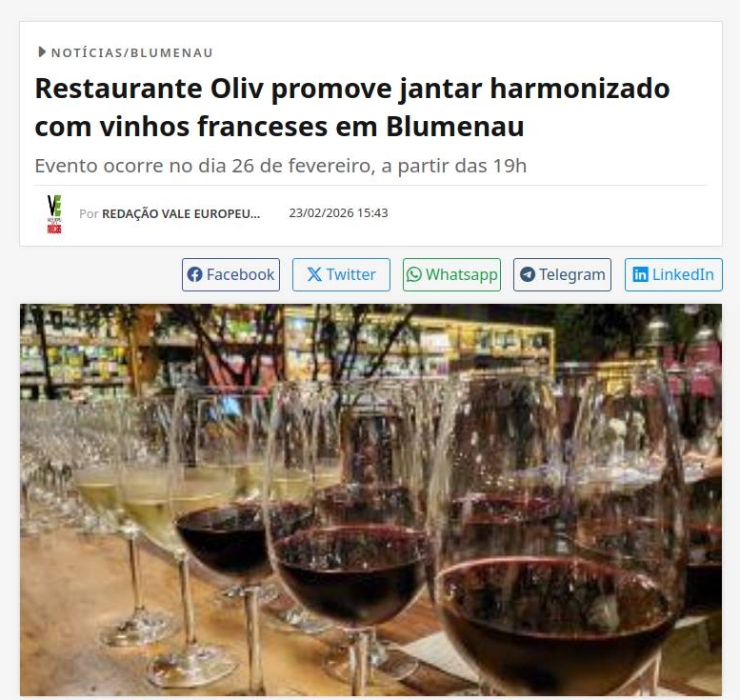The height and width of the screenshot is (700, 740).
Task: Share via the Telegram text label
Action: 572,274
